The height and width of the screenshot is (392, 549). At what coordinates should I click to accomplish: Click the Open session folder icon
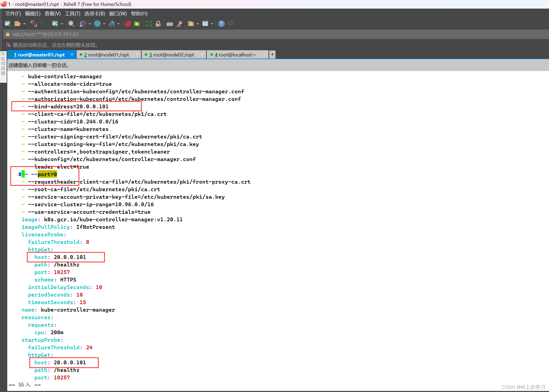pyautogui.click(x=17, y=24)
